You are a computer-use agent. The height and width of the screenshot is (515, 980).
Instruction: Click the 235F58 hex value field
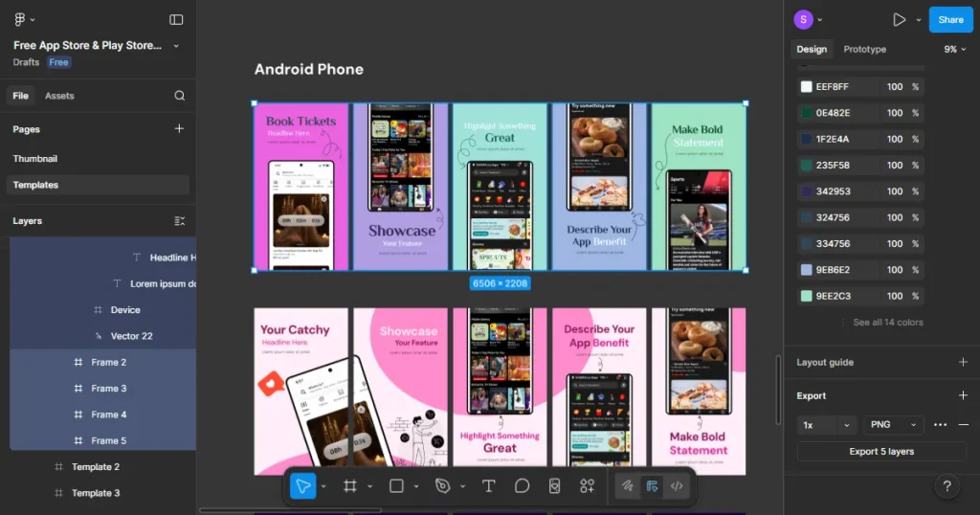[833, 166]
